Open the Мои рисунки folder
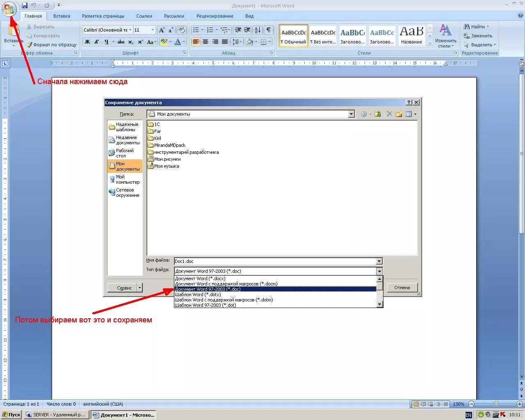This screenshot has height=420, width=525. [164, 159]
